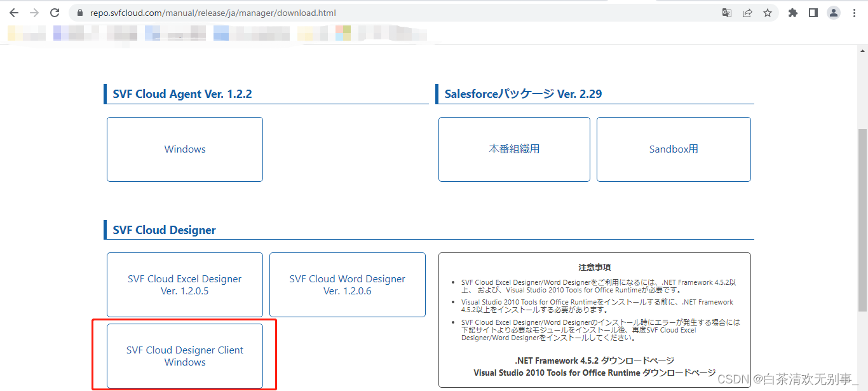
Task: Click the Chrome profile avatar icon
Action: [833, 12]
